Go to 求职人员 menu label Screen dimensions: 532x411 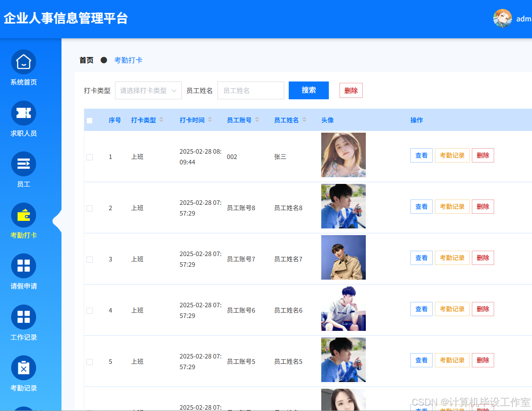point(24,133)
